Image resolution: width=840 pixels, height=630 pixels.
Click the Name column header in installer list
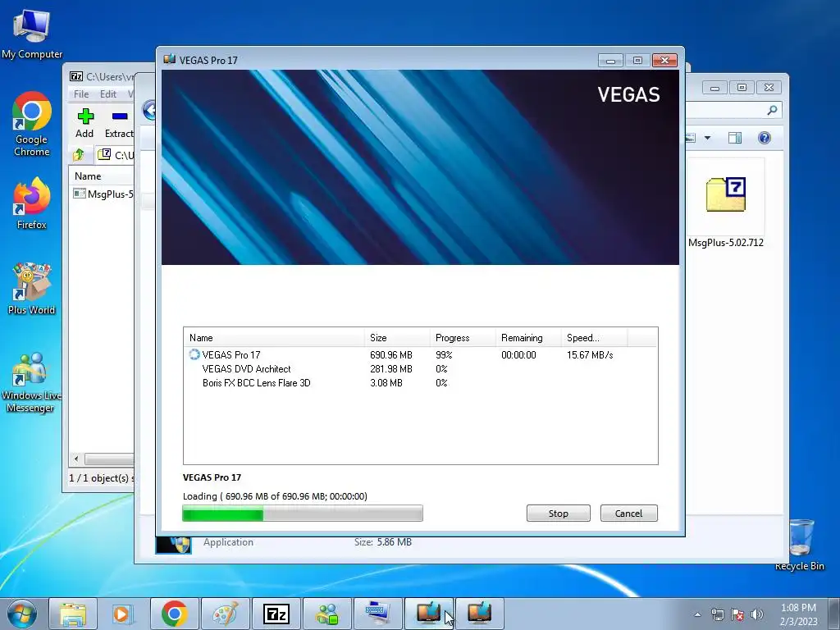click(274, 337)
